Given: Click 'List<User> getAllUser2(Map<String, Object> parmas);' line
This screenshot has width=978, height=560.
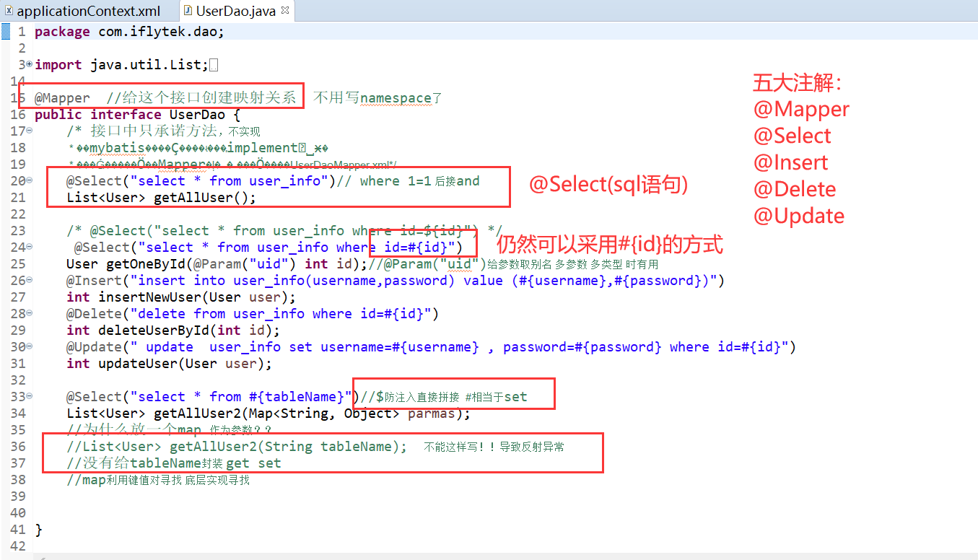Looking at the screenshot, I should point(268,414).
